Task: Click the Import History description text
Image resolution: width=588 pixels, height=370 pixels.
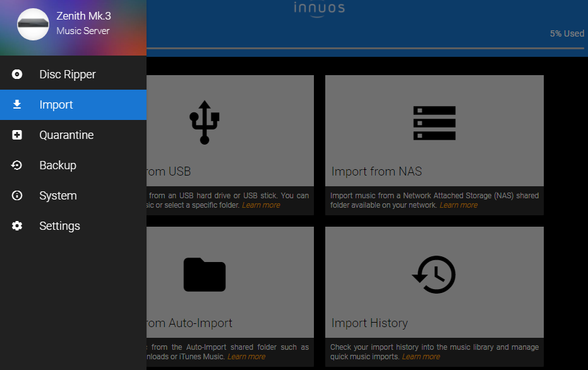Action: [x=435, y=352]
